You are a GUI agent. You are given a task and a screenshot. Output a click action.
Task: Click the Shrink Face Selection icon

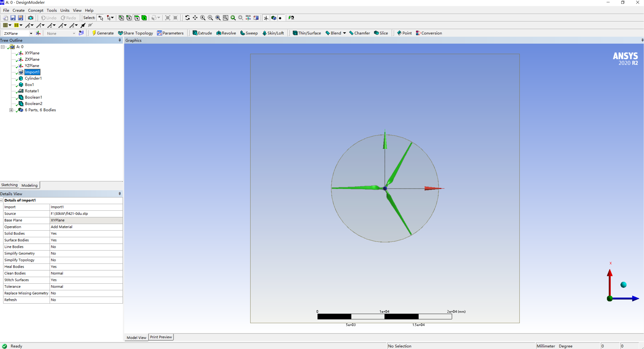pyautogui.click(x=175, y=18)
